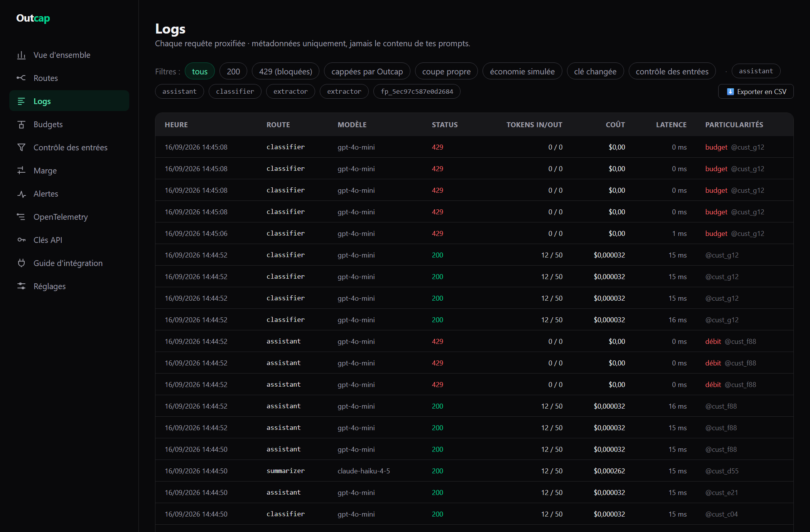Screen dimensions: 810x532
Task: Click the @cust_e21 customer tag
Action: (721, 492)
